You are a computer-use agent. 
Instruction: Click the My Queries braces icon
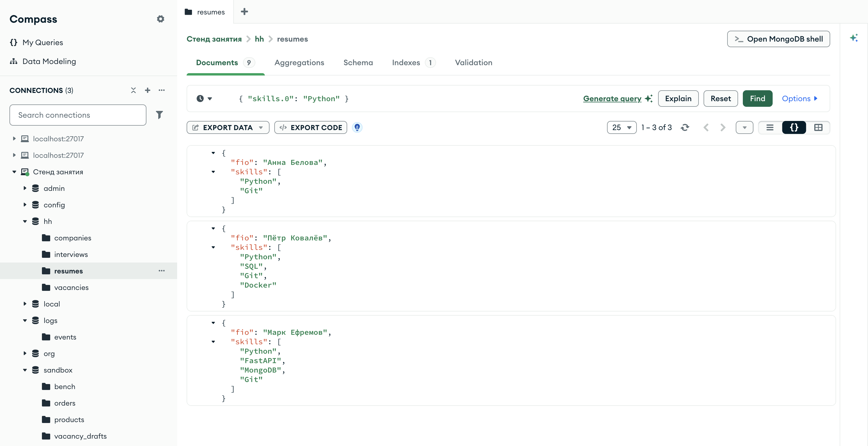point(14,42)
